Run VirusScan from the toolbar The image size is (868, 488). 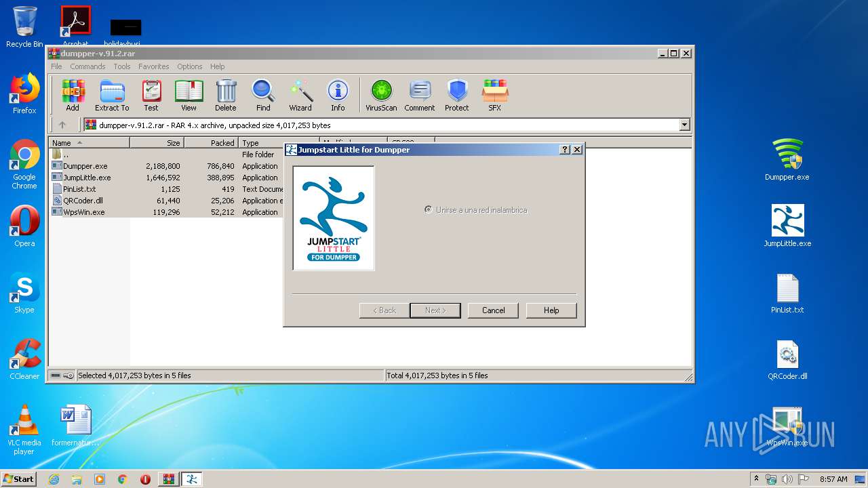coord(381,95)
